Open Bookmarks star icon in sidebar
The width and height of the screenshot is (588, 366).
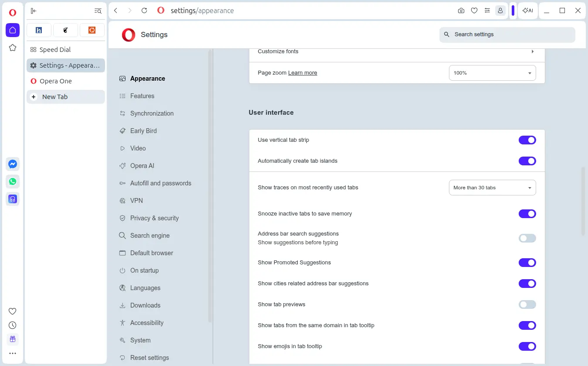click(x=13, y=48)
